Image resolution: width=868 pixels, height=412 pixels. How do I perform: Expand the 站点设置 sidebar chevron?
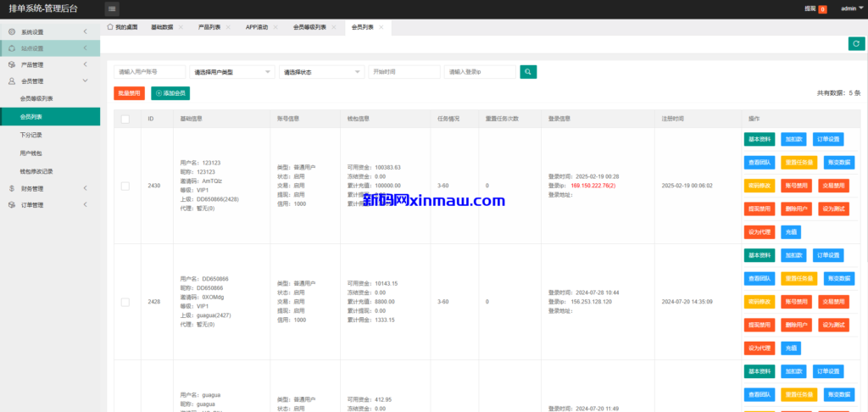pyautogui.click(x=86, y=48)
